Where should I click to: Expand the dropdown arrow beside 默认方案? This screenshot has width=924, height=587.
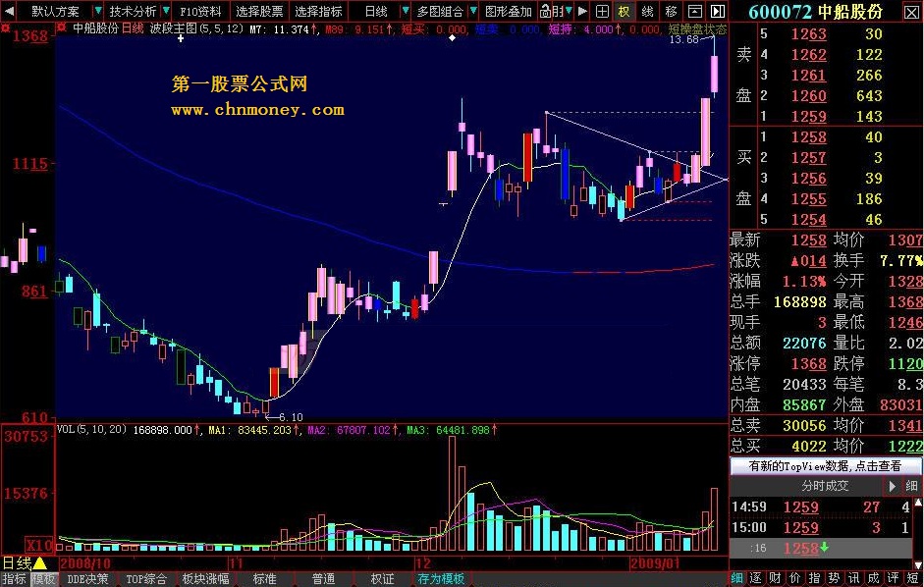pos(98,11)
